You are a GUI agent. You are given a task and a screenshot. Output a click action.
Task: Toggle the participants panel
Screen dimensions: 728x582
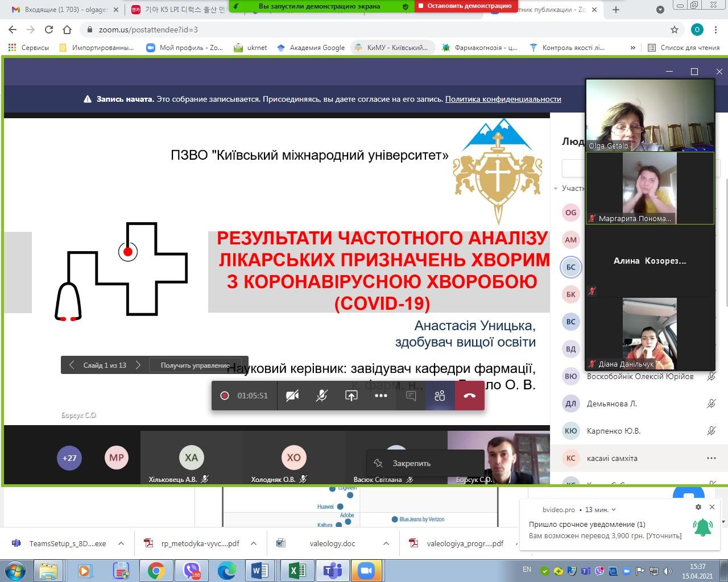[x=440, y=396]
